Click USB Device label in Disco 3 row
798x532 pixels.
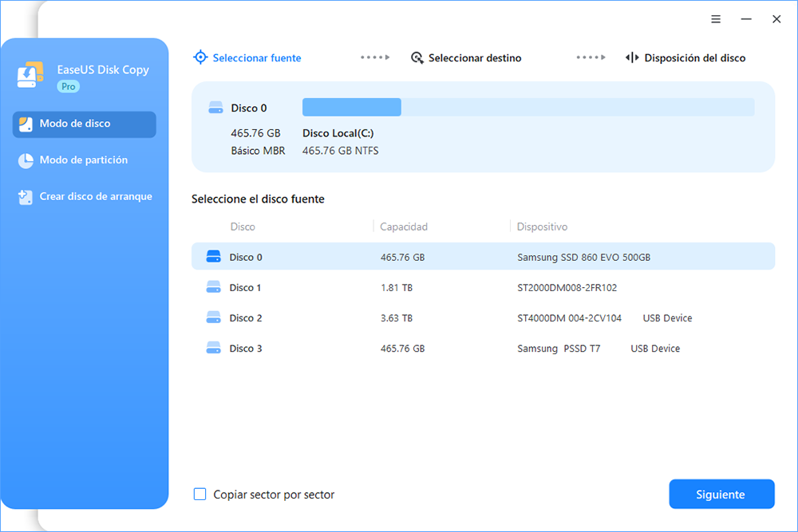(655, 349)
